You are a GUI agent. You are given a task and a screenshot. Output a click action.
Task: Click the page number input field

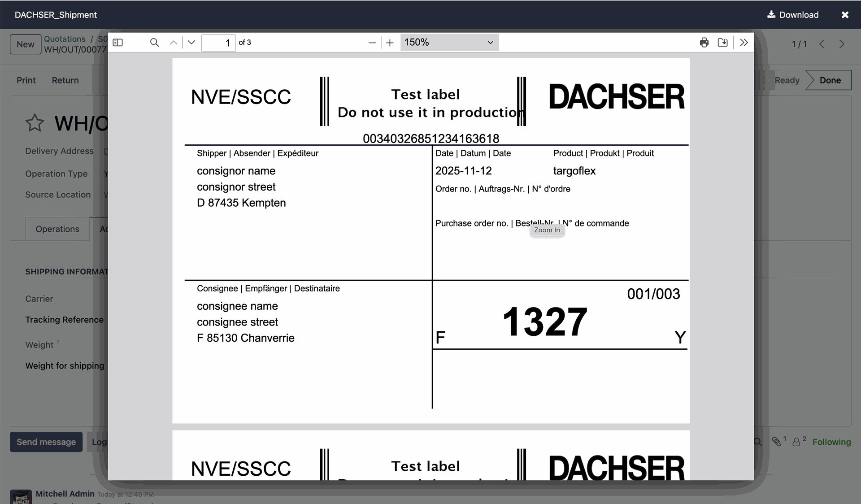tap(218, 43)
